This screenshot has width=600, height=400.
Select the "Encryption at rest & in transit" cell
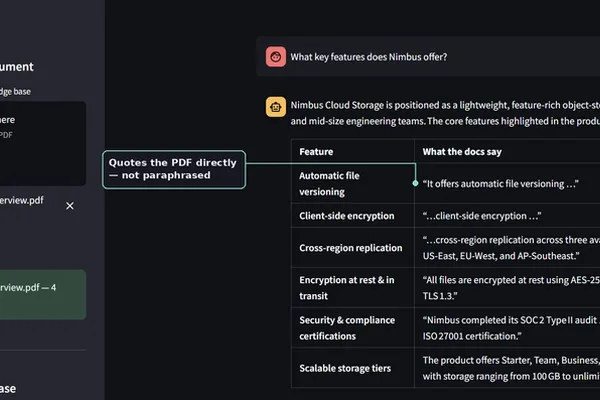352,287
